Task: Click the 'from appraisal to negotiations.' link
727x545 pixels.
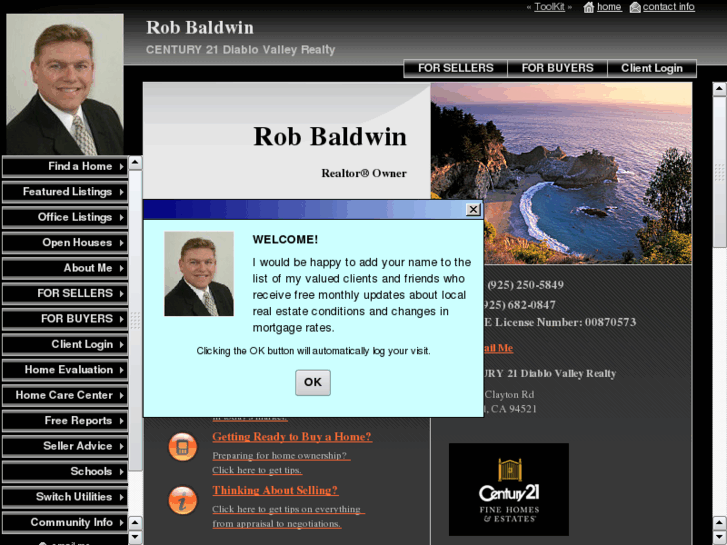Action: coord(277,524)
